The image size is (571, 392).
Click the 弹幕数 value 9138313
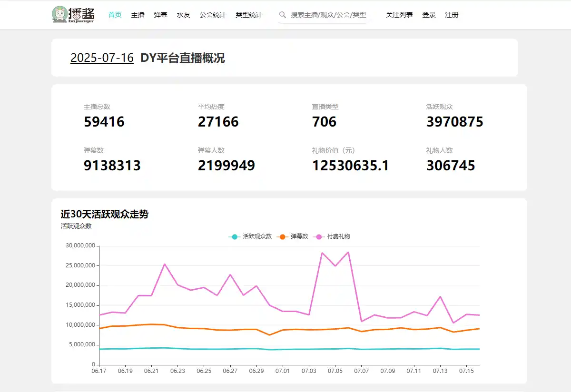112,166
